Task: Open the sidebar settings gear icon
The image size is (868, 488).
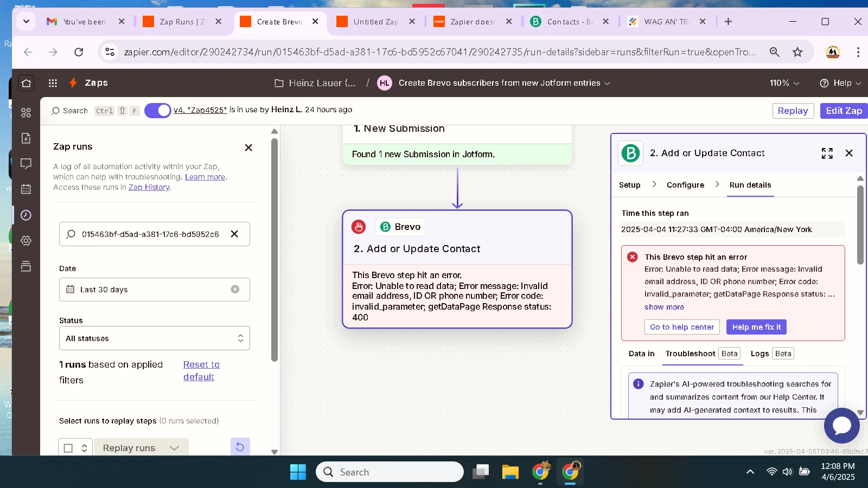Action: [26, 241]
